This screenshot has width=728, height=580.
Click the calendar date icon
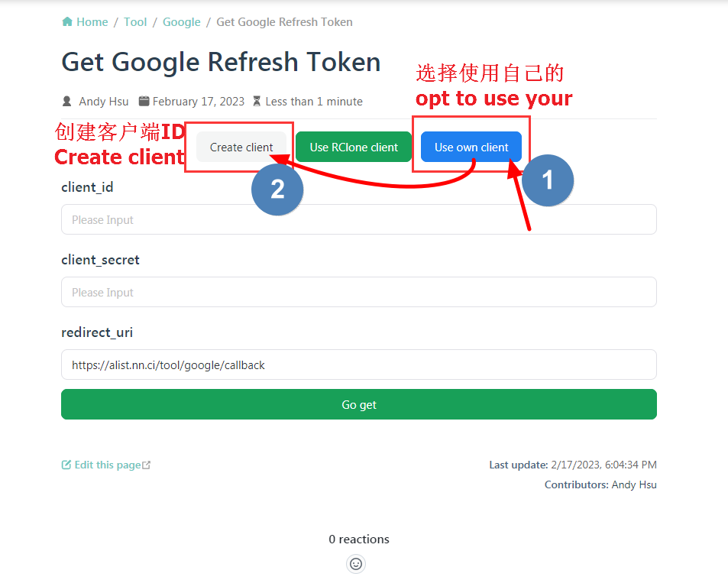click(144, 101)
